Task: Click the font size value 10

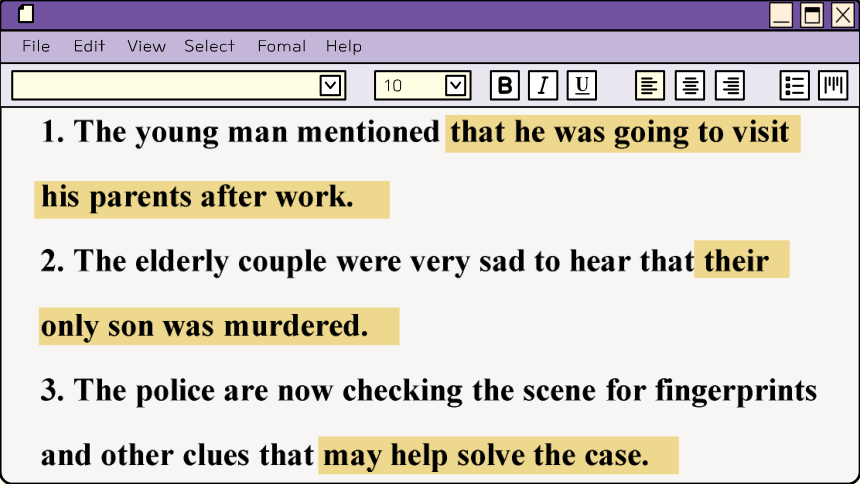Action: (x=393, y=86)
